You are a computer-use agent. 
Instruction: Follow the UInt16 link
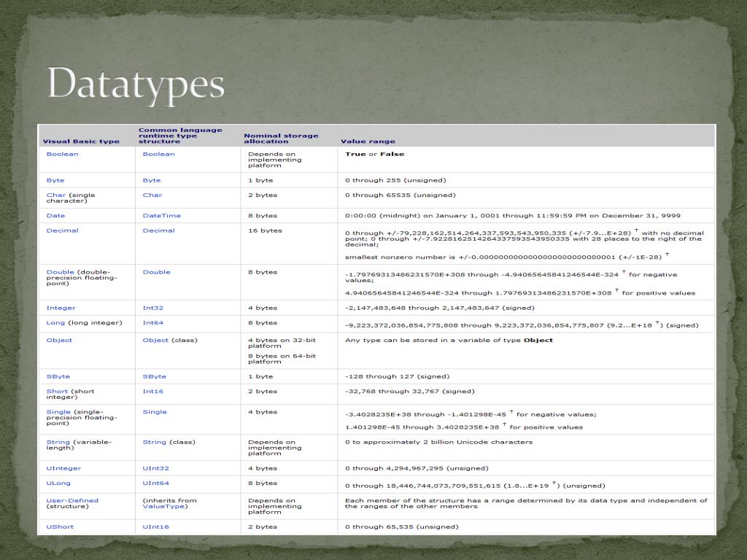(156, 527)
